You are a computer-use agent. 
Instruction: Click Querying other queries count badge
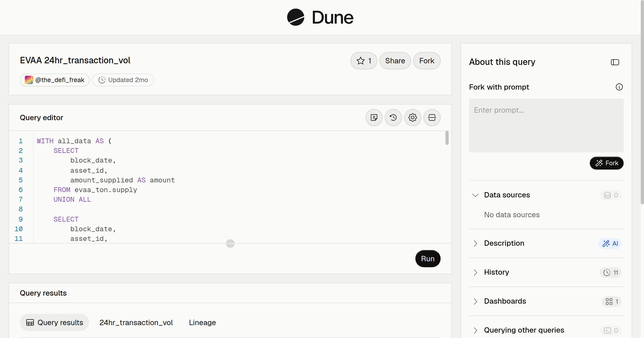click(611, 330)
